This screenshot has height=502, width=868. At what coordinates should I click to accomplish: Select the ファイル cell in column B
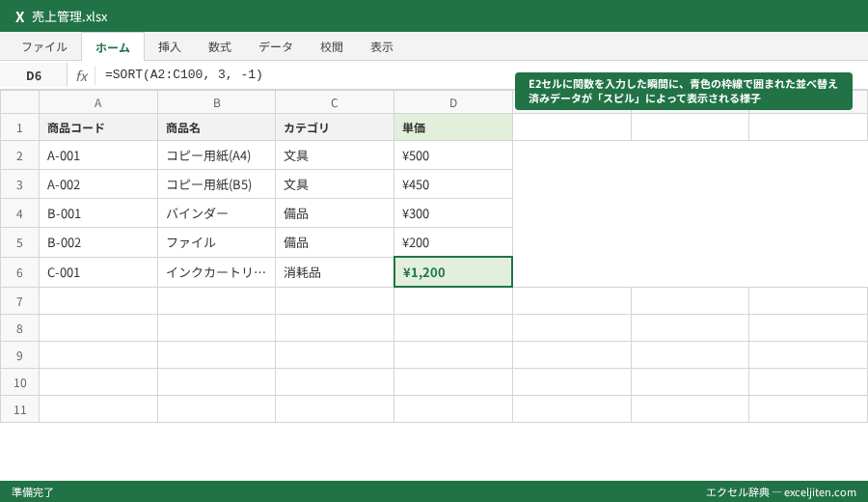coord(216,242)
